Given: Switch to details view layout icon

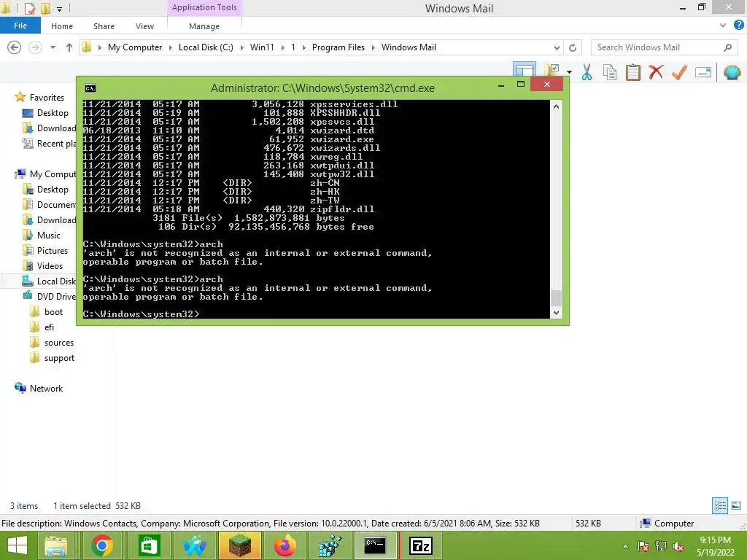Looking at the screenshot, I should [x=720, y=505].
